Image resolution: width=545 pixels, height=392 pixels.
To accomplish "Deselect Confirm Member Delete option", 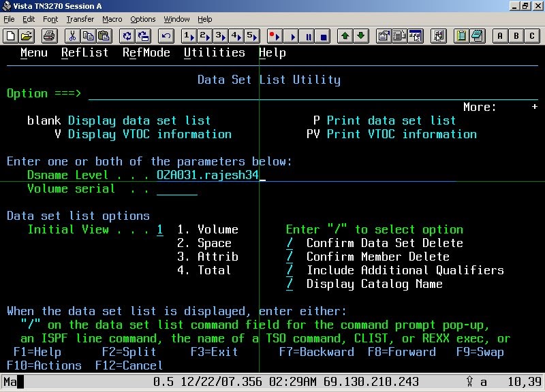I will (288, 257).
